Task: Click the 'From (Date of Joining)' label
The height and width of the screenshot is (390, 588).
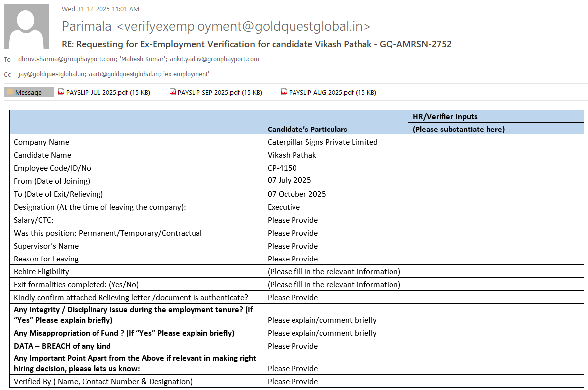Action: coord(52,181)
